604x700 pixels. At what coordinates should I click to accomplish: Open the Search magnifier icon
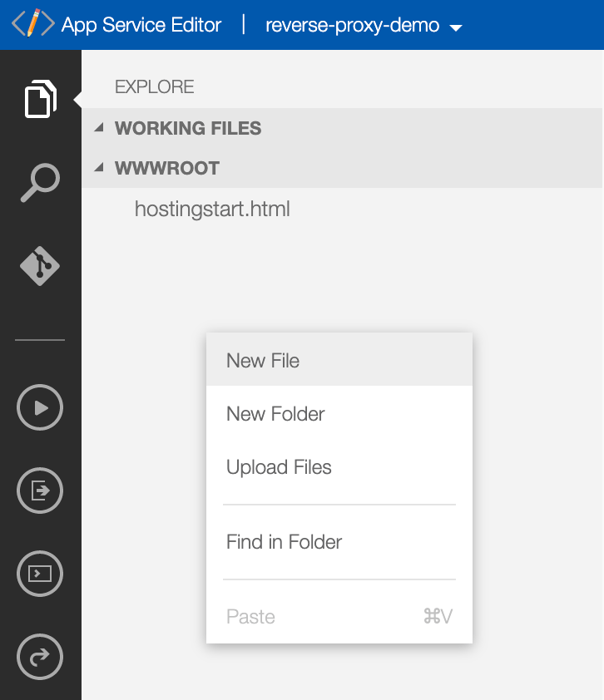pos(40,182)
